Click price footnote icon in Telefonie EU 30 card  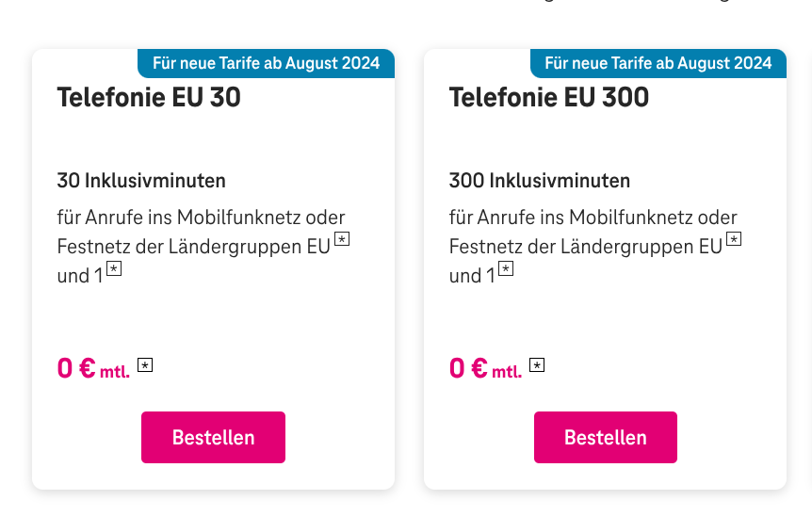pos(145,364)
